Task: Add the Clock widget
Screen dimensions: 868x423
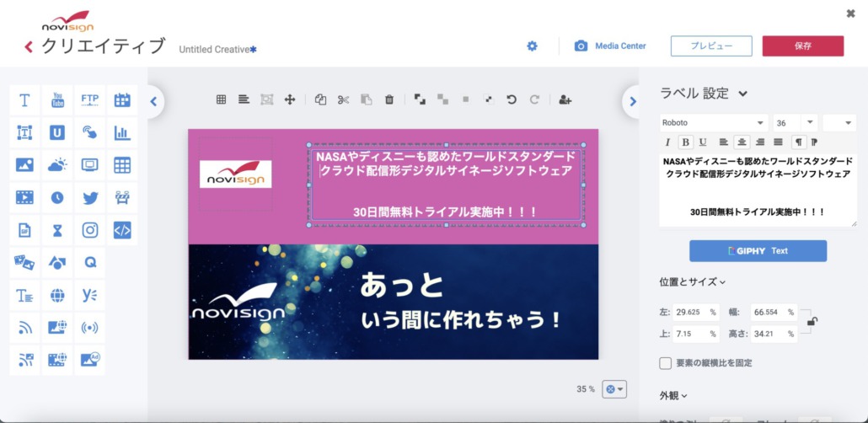Action: coord(57,198)
